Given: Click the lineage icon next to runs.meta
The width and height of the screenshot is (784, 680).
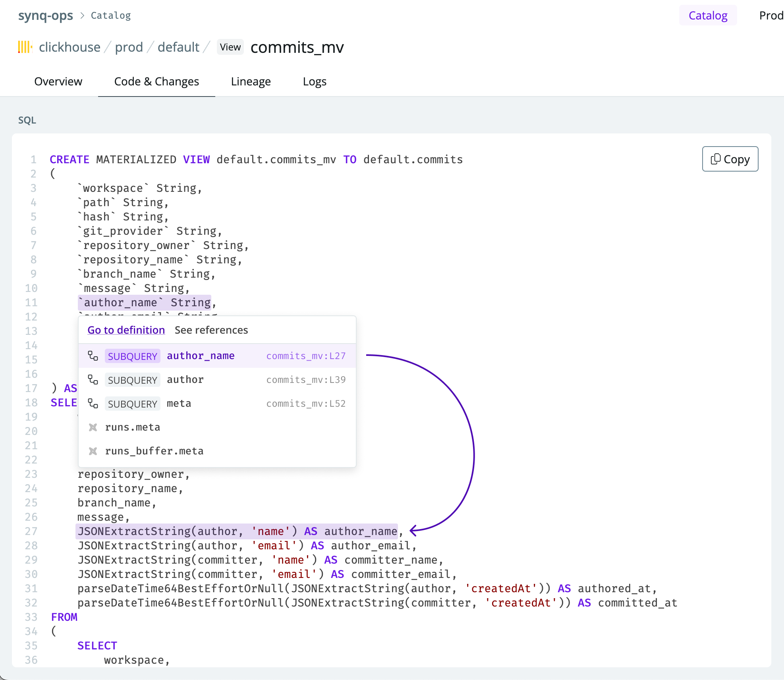Looking at the screenshot, I should point(93,427).
